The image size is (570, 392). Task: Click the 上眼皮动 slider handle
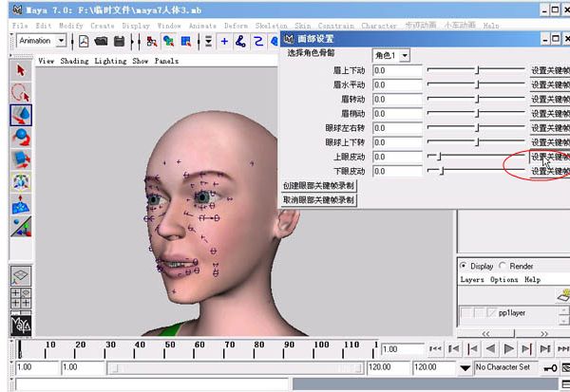[439, 157]
